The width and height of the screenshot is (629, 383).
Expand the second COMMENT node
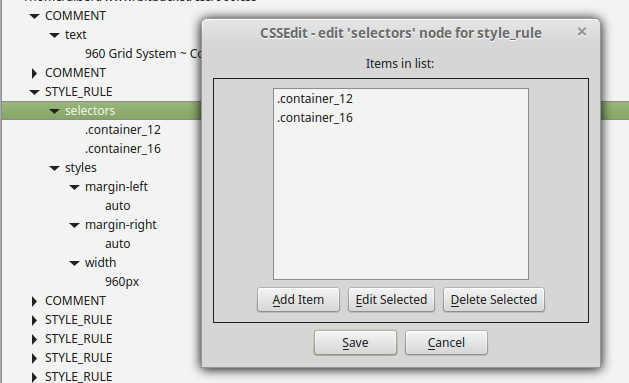click(x=34, y=73)
